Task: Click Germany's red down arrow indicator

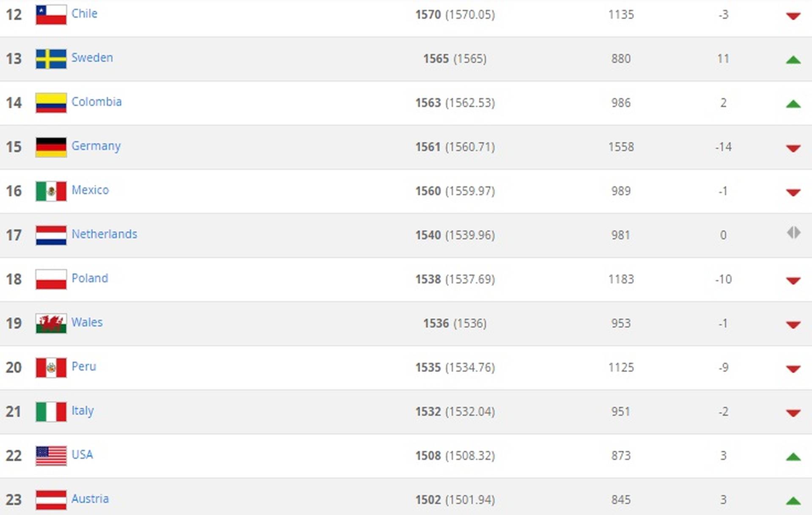Action: tap(793, 148)
